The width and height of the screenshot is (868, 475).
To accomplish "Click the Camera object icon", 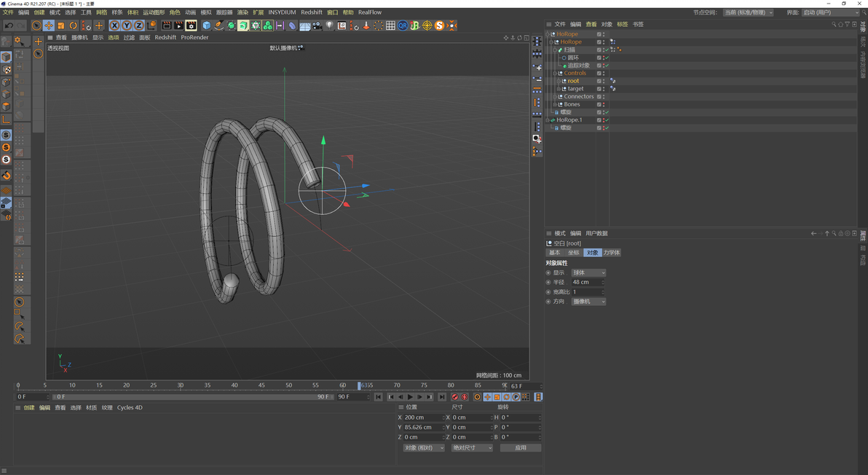I will click(x=317, y=25).
